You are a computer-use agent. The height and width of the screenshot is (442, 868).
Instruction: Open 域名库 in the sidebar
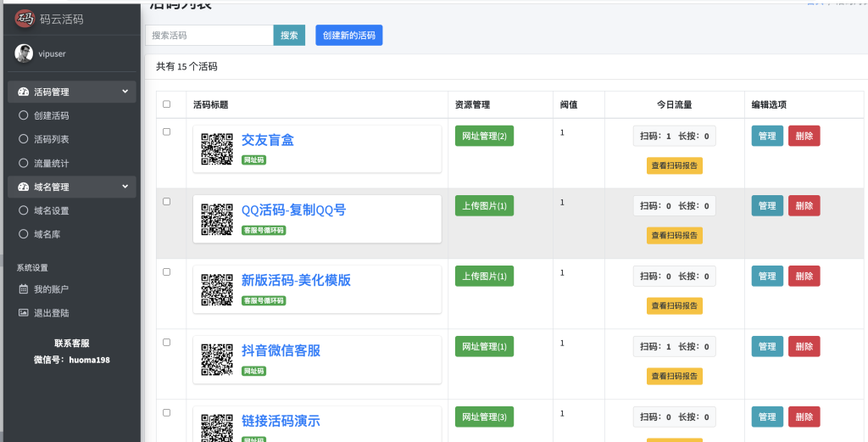click(72, 234)
